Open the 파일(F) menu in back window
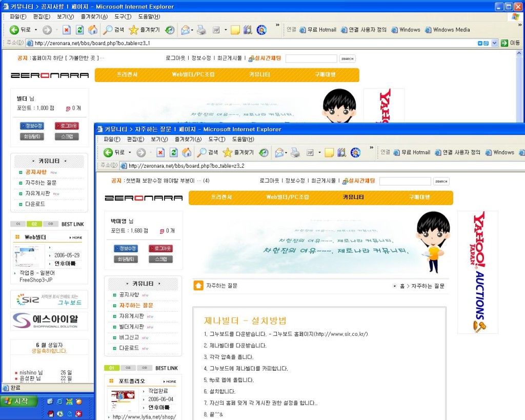The width and height of the screenshot is (525, 420). [18, 16]
